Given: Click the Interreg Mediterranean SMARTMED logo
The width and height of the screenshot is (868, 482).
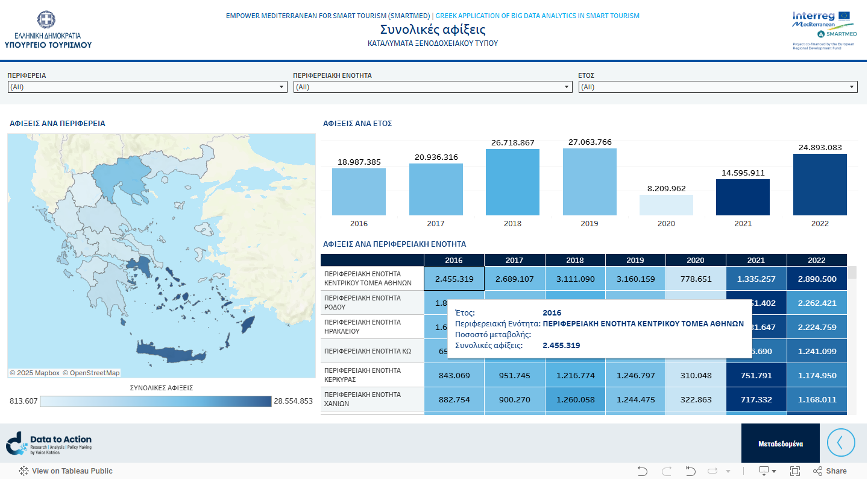Looking at the screenshot, I should coord(824,30).
